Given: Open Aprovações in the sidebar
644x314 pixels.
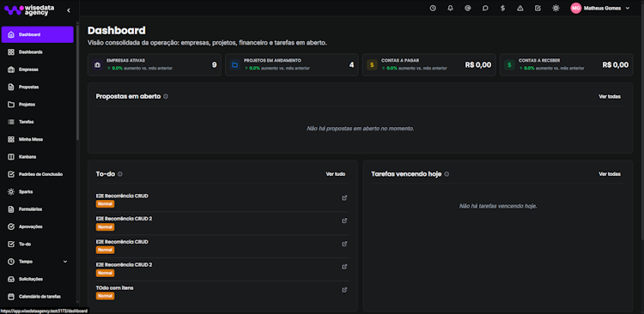Looking at the screenshot, I should pos(38,226).
